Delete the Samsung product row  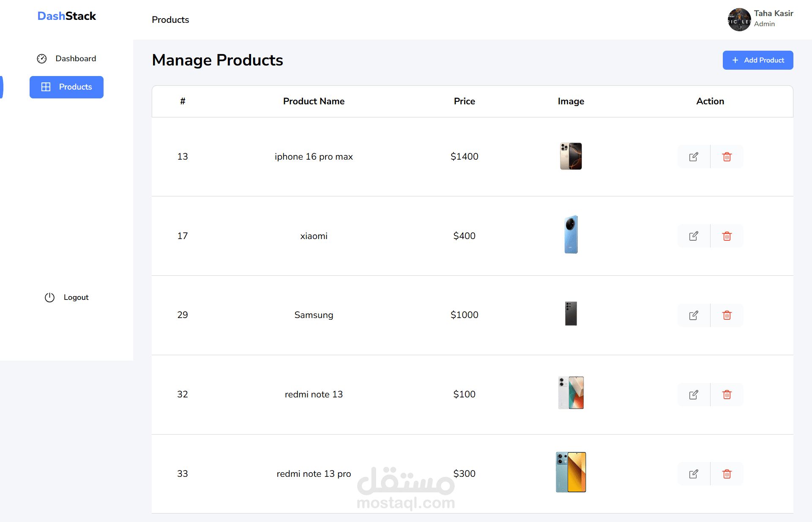(727, 315)
